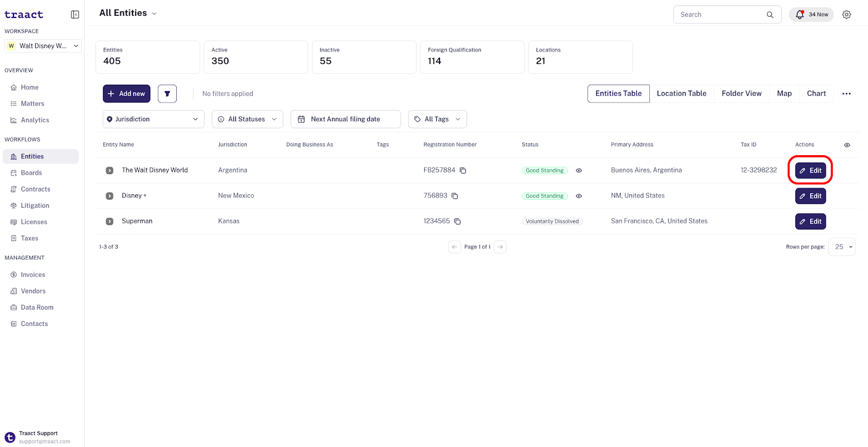Viewport: 868px width, 447px height.
Task: Edit the Disney + entity
Action: pyautogui.click(x=810, y=196)
